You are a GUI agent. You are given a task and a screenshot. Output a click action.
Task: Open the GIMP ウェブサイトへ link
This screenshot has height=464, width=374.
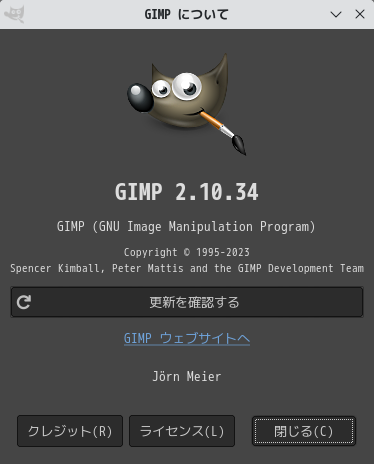click(x=187, y=338)
